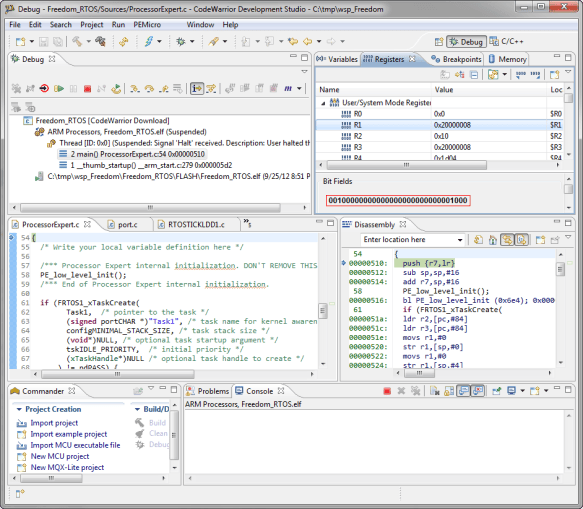Screen dimensions: 583x509
Task: Click the red Terminate square icon
Action: pos(87,88)
